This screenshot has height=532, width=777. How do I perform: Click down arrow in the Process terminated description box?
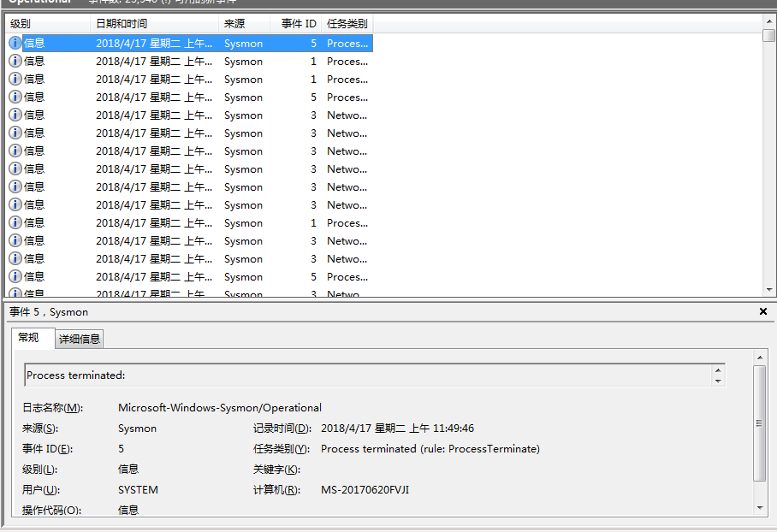[718, 381]
